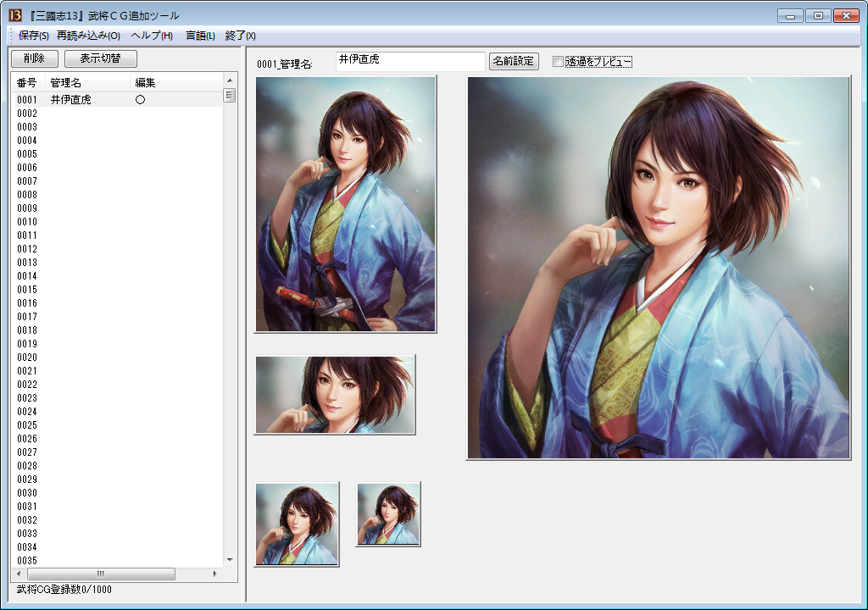868x610 pixels.
Task: Click the 名前設定 button
Action: point(514,61)
